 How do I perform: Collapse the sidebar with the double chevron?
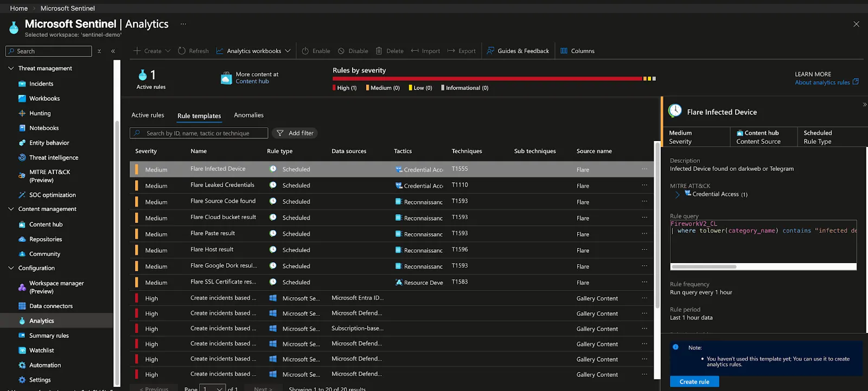(x=113, y=51)
